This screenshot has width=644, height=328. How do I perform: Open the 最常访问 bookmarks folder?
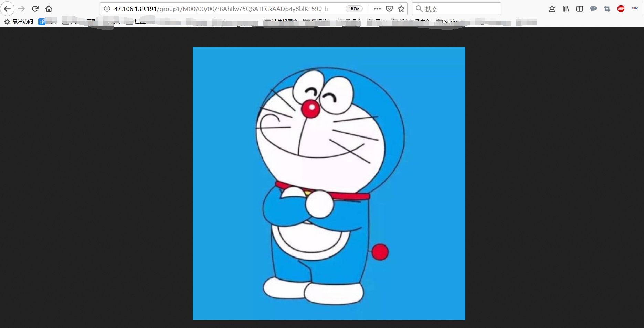click(x=19, y=22)
